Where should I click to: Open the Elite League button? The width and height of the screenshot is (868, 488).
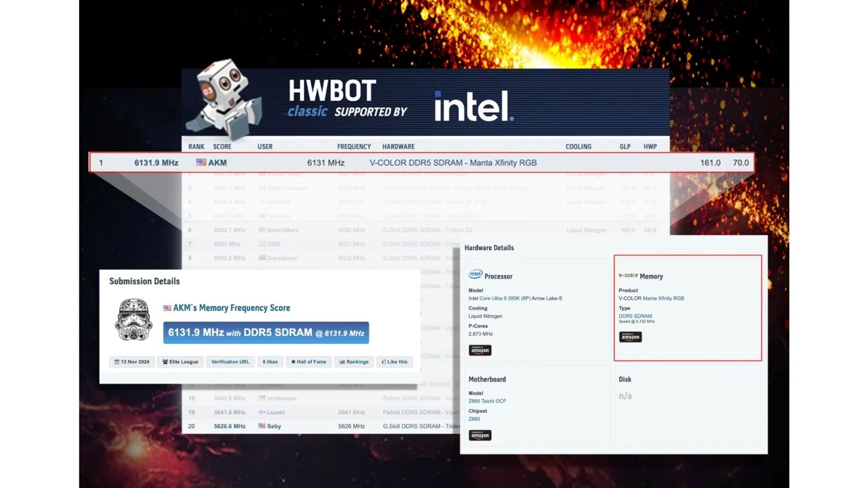click(x=181, y=362)
